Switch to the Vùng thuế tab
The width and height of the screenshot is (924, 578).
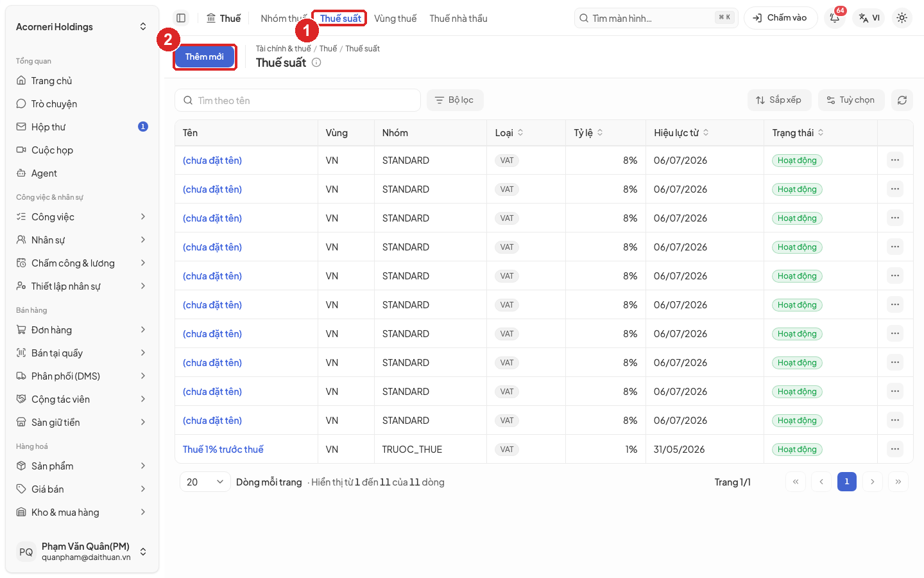395,19
